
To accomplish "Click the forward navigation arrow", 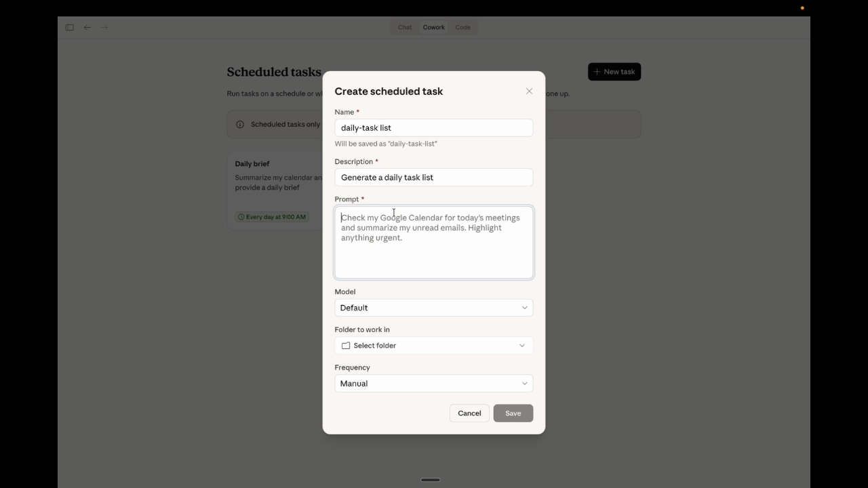I will pos(104,27).
